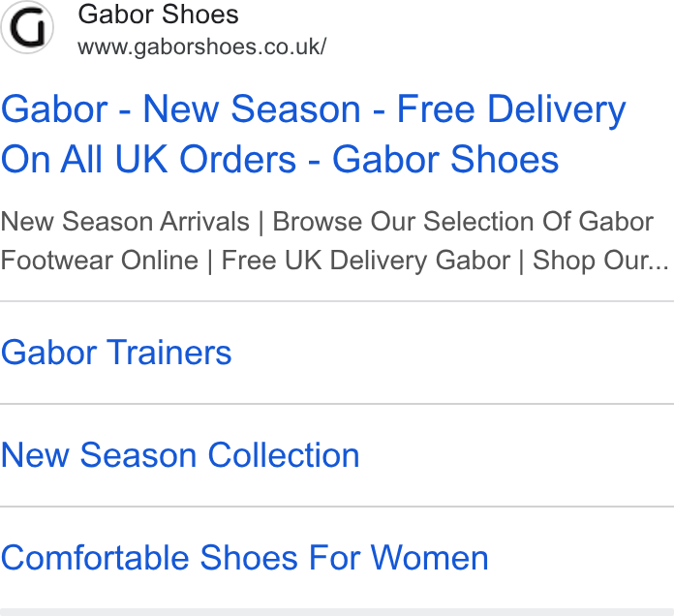Click the grey bar beneath the sitelinks
Viewport: 674px width, 616px height.
tap(337, 612)
